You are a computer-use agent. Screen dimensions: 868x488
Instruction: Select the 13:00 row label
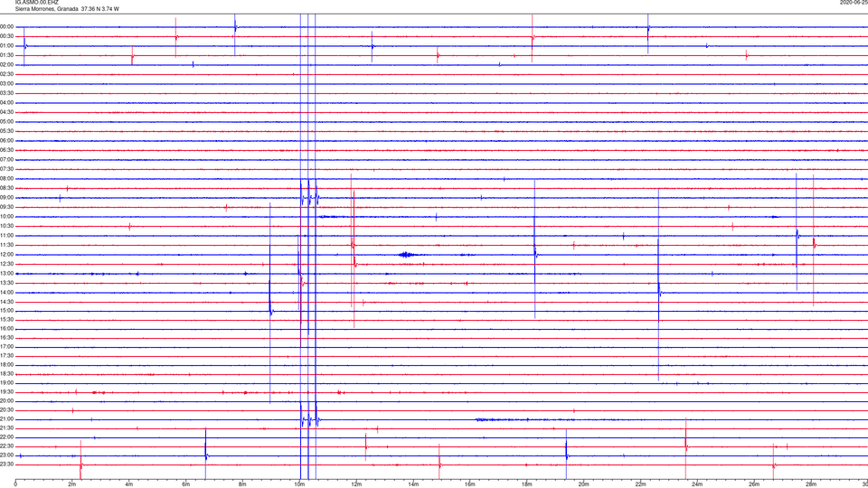pos(6,273)
